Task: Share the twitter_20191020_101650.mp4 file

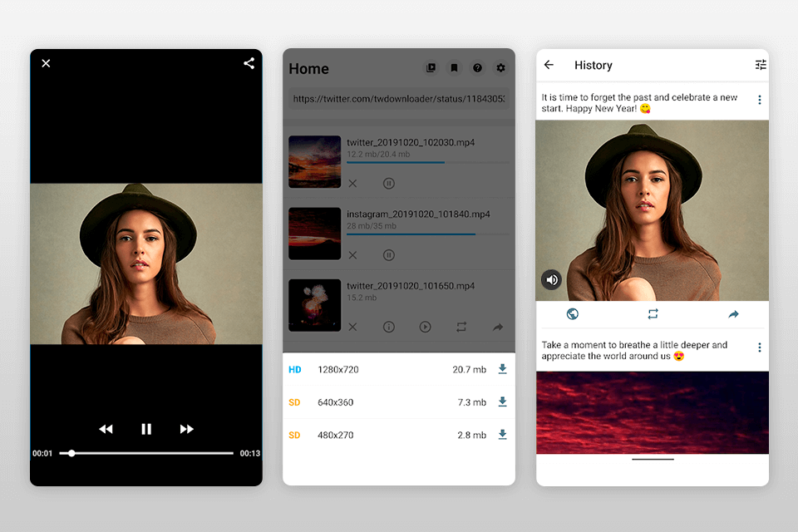Action: click(x=498, y=327)
